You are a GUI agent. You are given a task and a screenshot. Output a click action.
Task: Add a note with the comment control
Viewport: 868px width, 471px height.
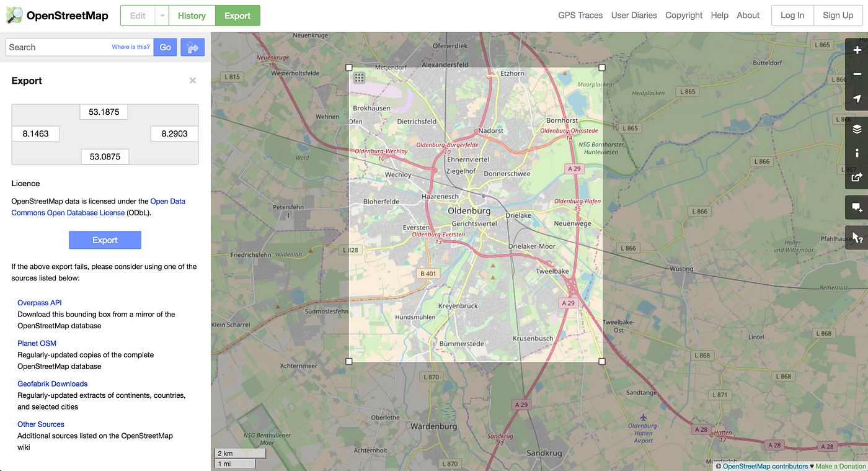click(x=857, y=207)
